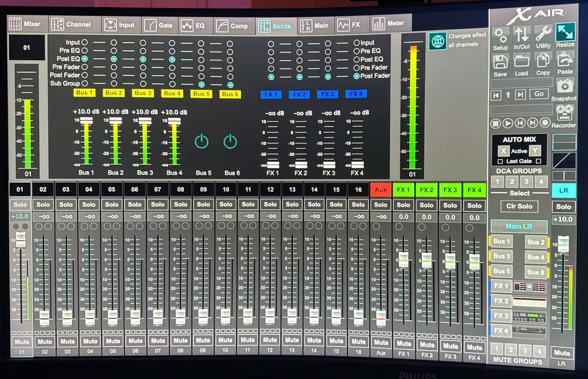
Task: Click the Copy pages icon
Action: [x=543, y=61]
